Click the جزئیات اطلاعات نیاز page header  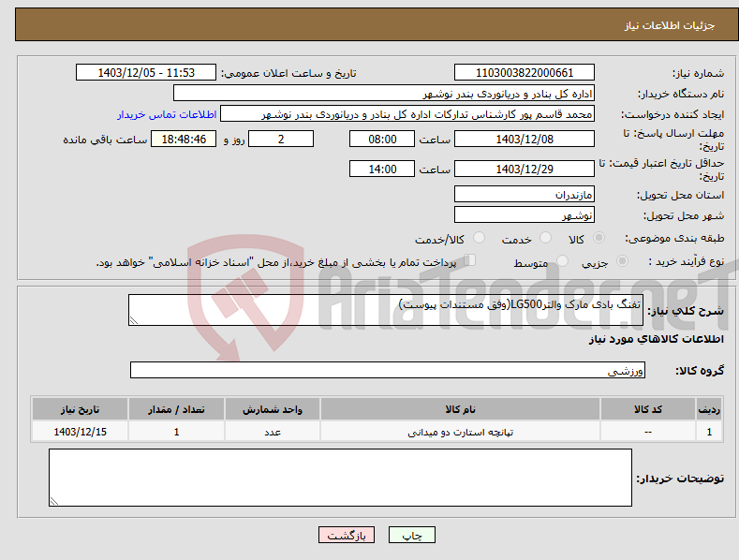tap(670, 25)
